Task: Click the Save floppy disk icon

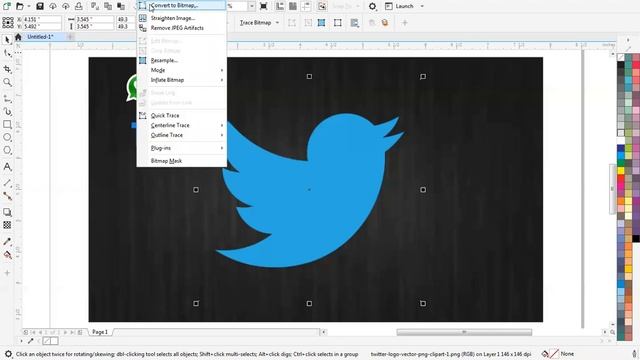Action: point(40,6)
